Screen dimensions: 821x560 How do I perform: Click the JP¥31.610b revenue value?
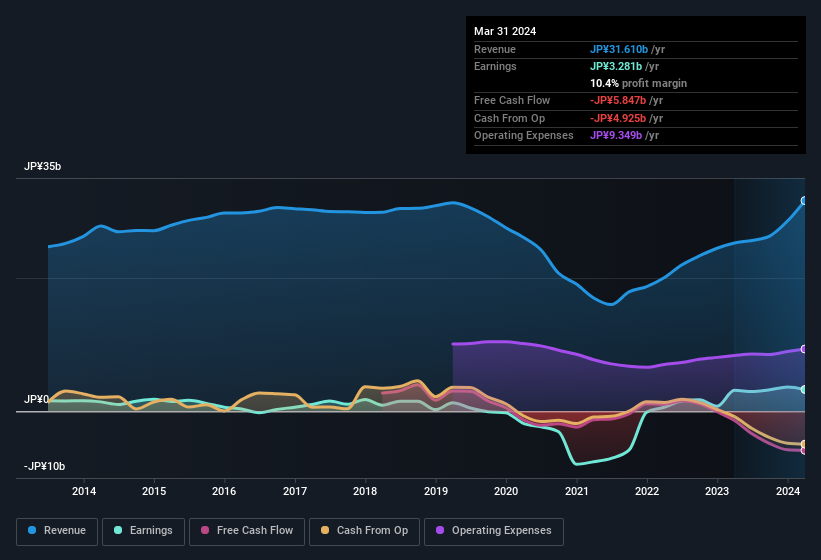pyautogui.click(x=619, y=49)
